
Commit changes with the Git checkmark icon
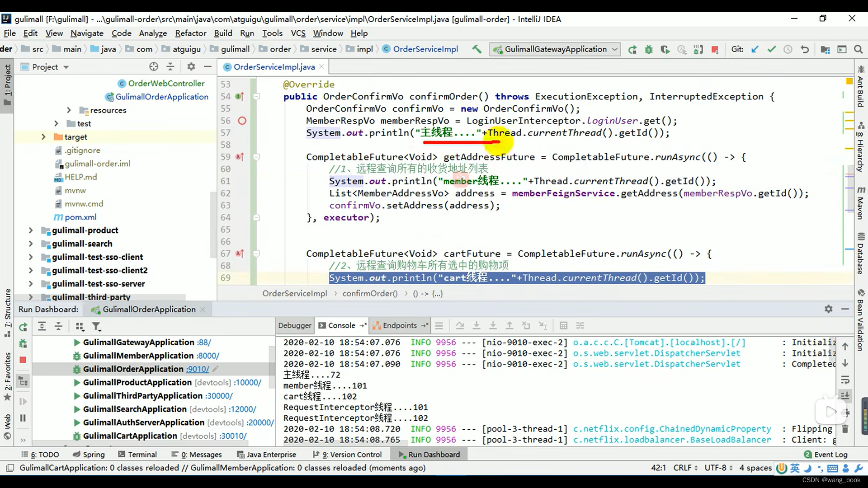(x=771, y=49)
